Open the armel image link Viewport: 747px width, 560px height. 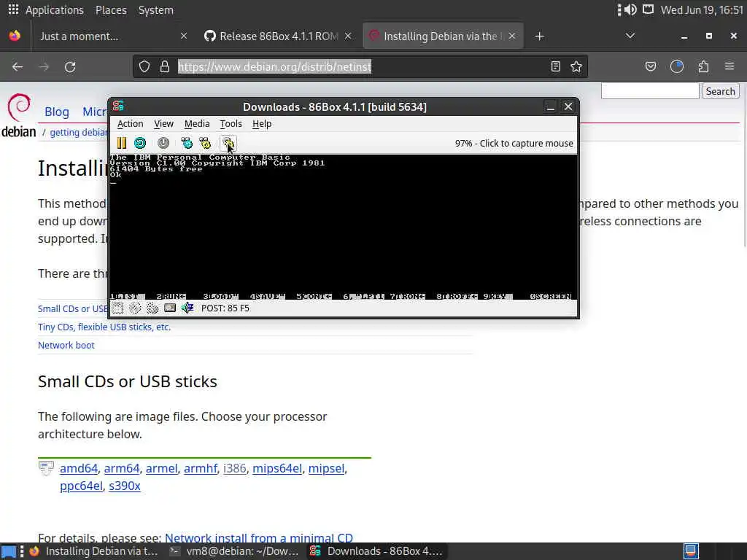161,469
